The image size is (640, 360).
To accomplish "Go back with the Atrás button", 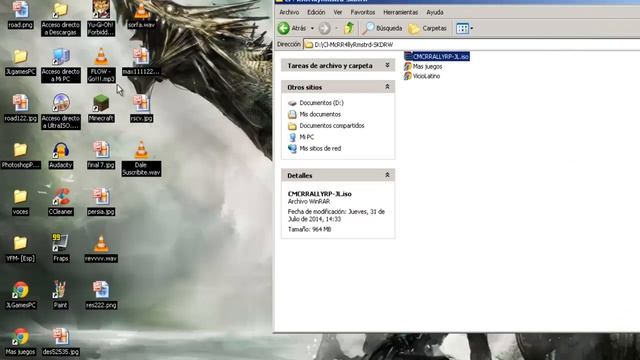I will tap(292, 28).
